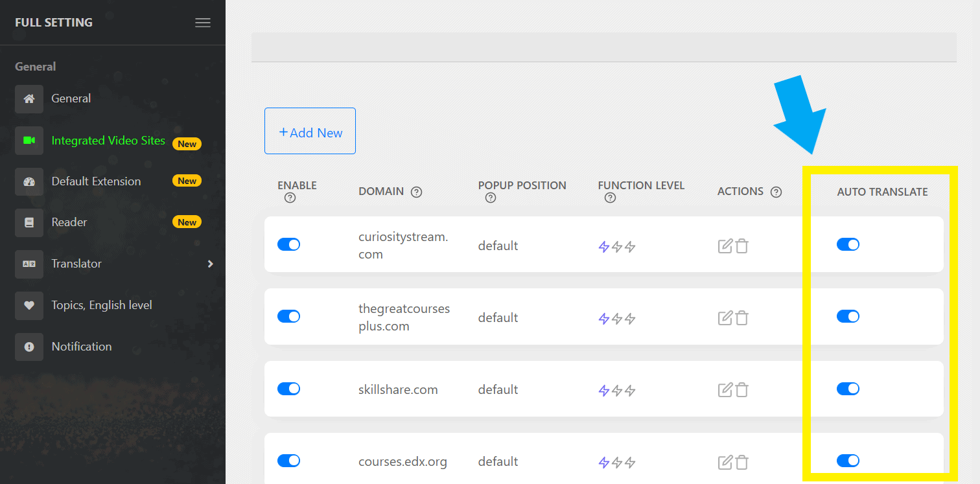The image size is (980, 484).
Task: Click the help icon under ENABLE
Action: tap(290, 198)
